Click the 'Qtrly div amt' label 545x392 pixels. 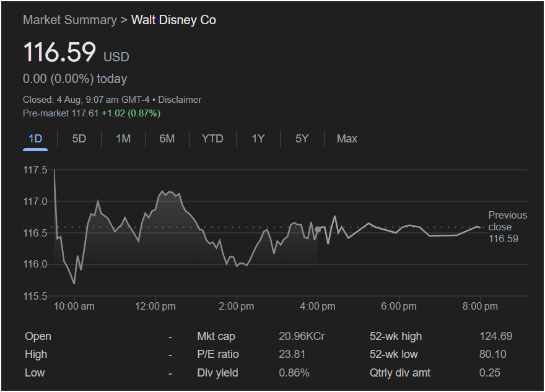400,373
